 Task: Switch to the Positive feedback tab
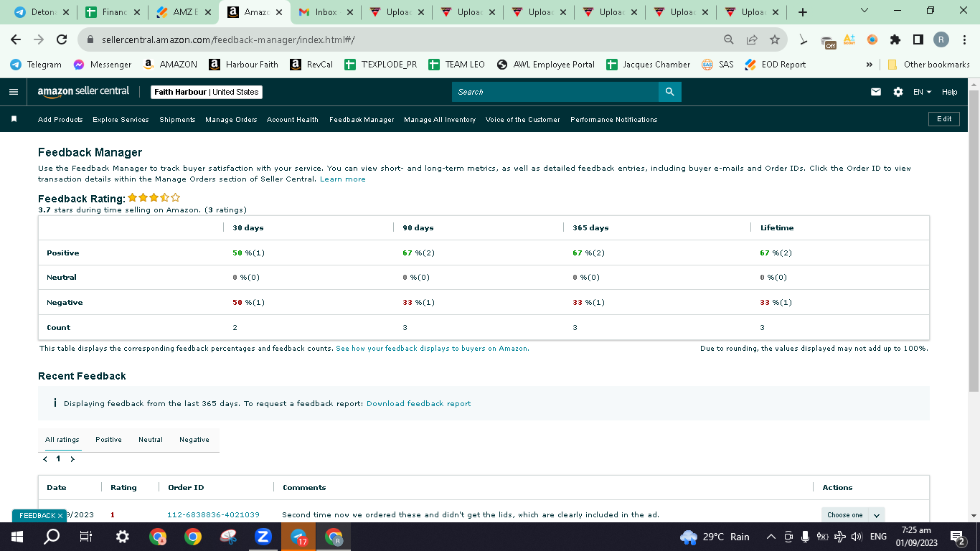[x=109, y=440]
